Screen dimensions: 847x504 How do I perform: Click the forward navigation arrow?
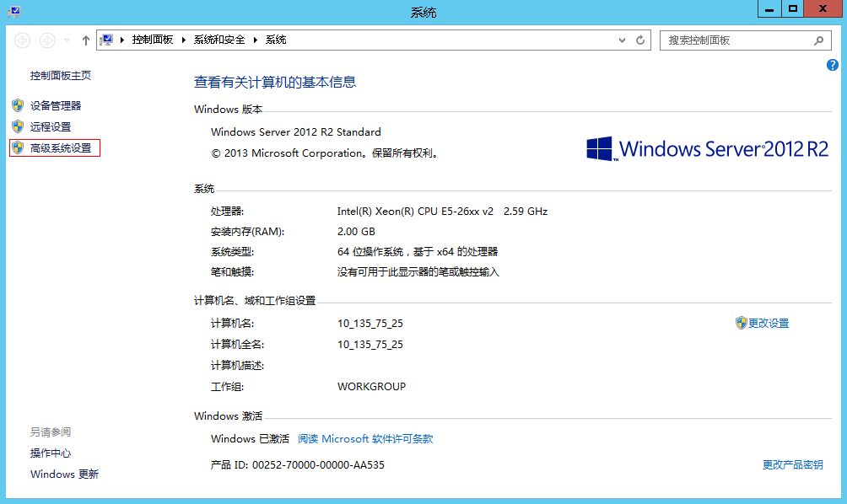47,40
